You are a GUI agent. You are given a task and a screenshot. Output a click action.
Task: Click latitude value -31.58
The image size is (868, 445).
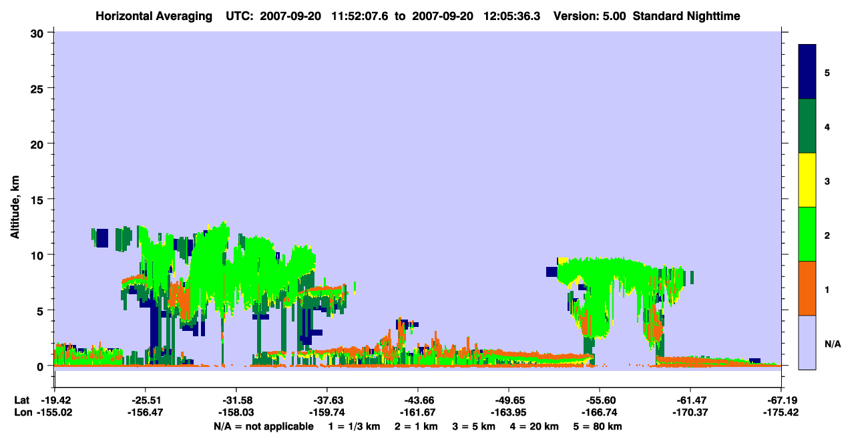tap(236, 400)
